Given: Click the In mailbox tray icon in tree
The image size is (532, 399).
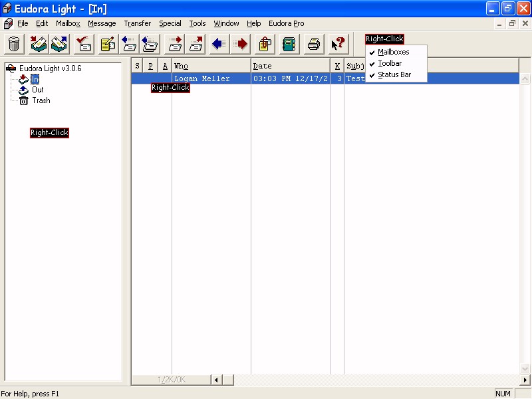Looking at the screenshot, I should tap(23, 79).
